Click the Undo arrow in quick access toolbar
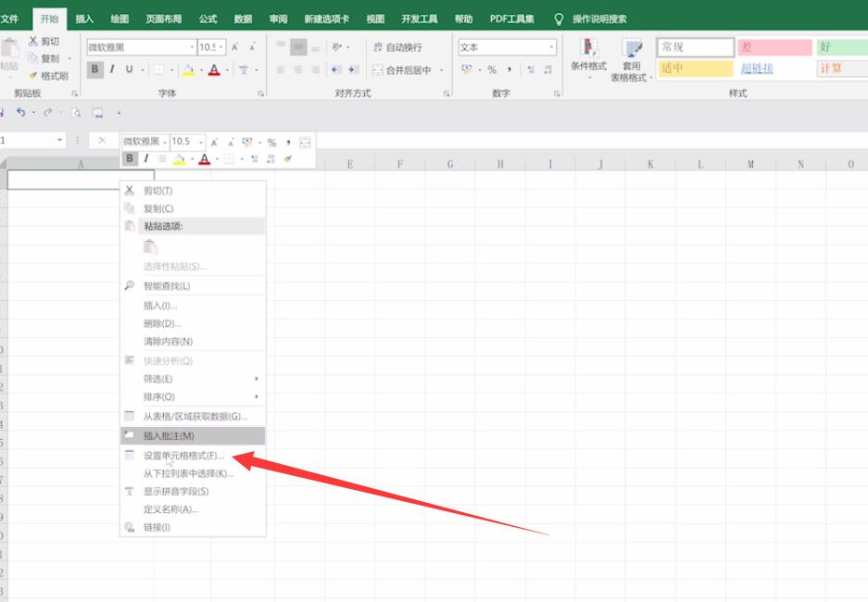Image resolution: width=868 pixels, height=602 pixels. (x=21, y=112)
